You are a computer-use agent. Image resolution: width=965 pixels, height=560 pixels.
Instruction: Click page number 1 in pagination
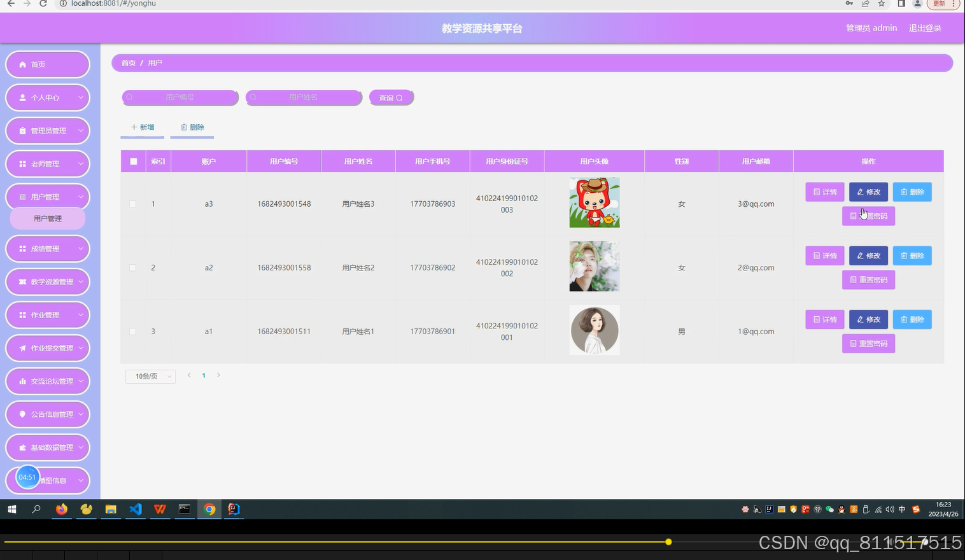(204, 375)
